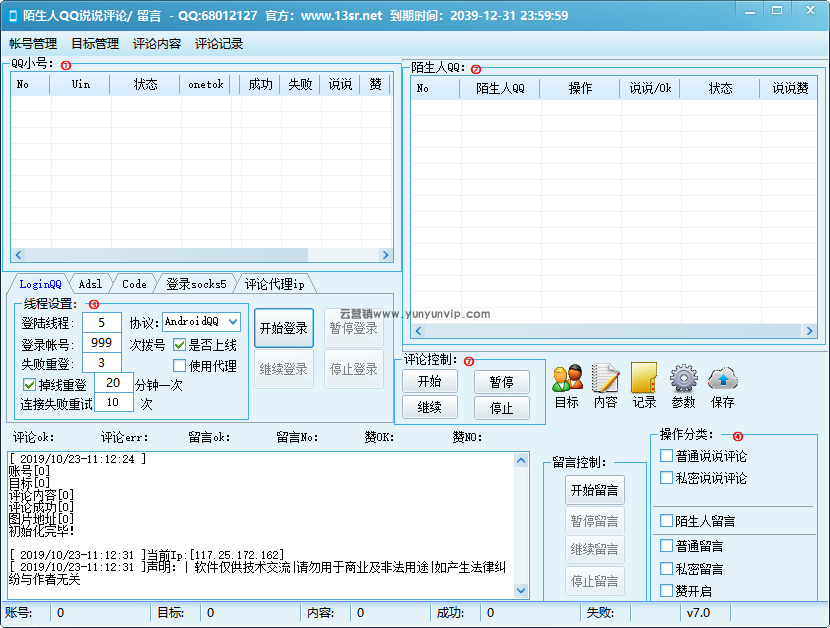This screenshot has width=830, height=628.
Task: Click the 停止登录 button
Action: (354, 369)
